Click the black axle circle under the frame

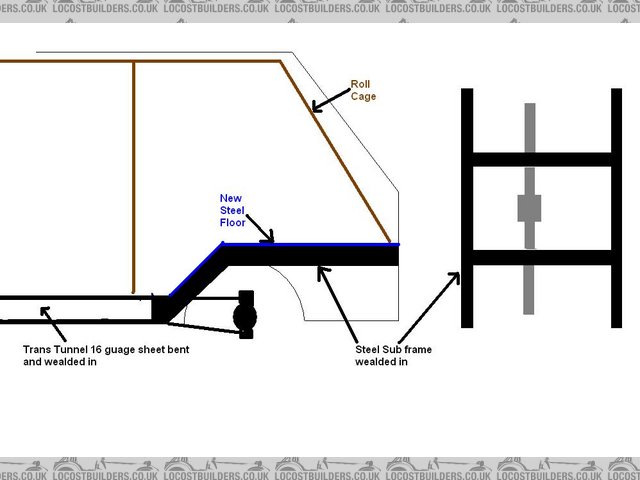pyautogui.click(x=244, y=317)
